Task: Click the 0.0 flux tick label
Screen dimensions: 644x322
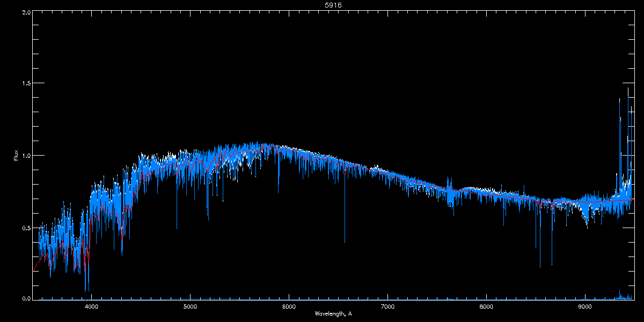Action: pyautogui.click(x=26, y=299)
